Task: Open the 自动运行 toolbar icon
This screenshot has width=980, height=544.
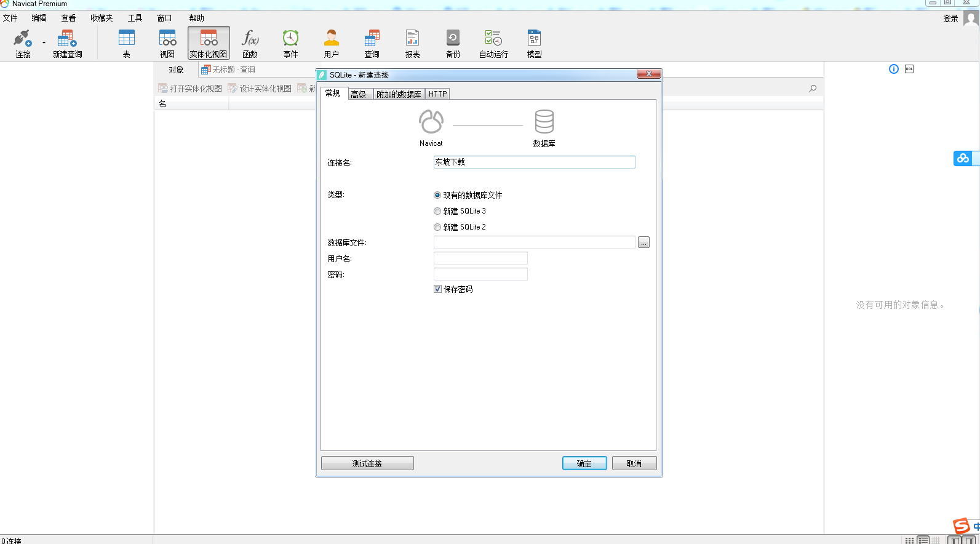Action: [493, 44]
